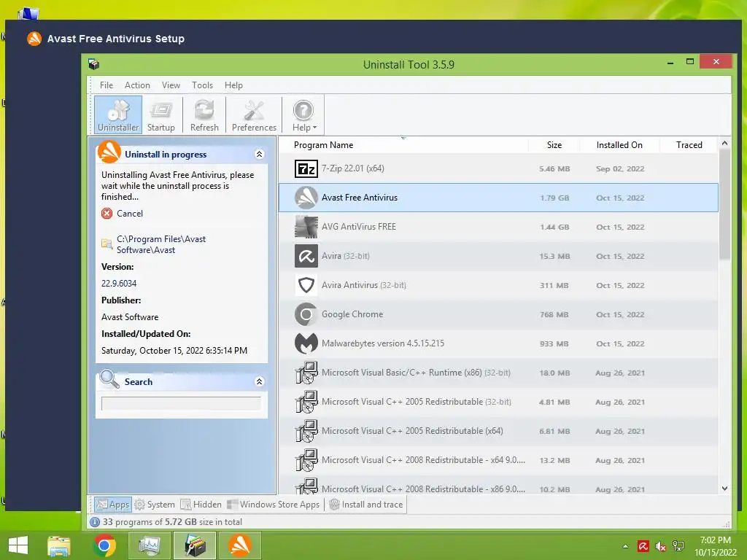
Task: Select Visual C++ 2005 Redistributable (32-bit) icon
Action: 306,402
